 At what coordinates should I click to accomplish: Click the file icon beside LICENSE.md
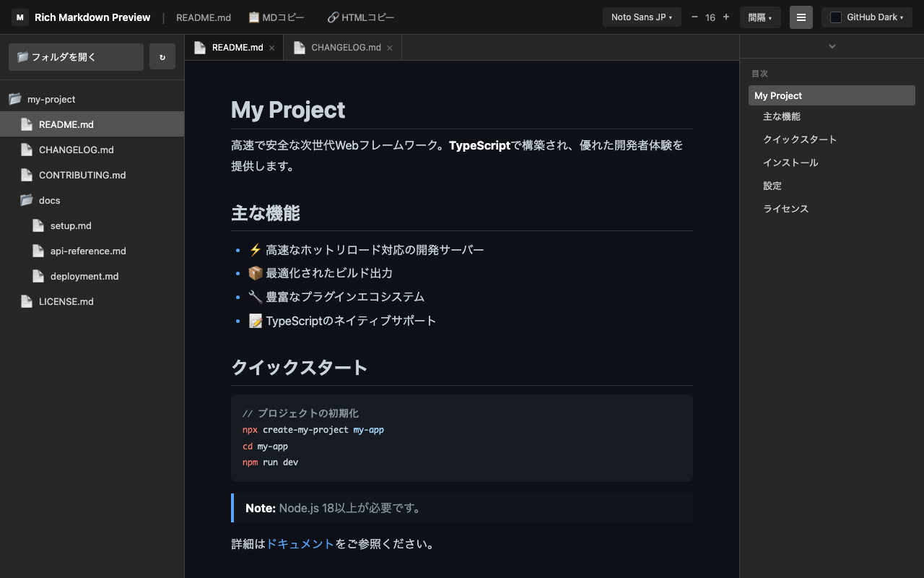click(x=27, y=301)
